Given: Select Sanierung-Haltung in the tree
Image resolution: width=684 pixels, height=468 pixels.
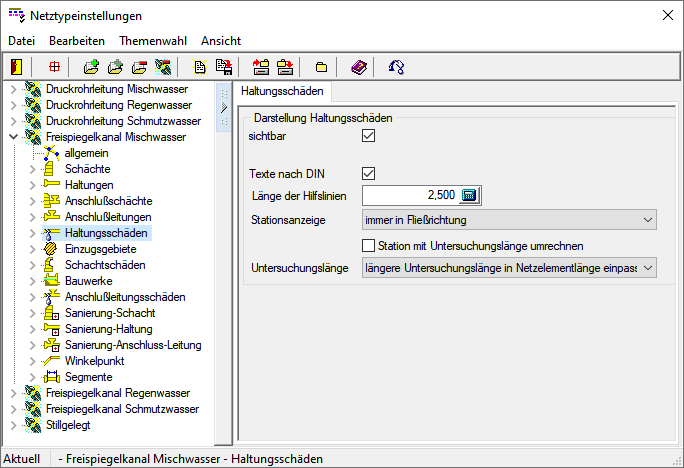Looking at the screenshot, I should click(x=108, y=329).
